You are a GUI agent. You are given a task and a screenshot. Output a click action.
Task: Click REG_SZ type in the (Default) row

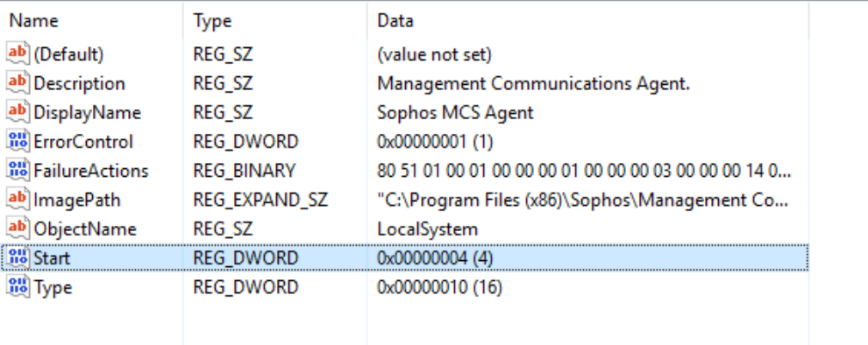point(223,54)
